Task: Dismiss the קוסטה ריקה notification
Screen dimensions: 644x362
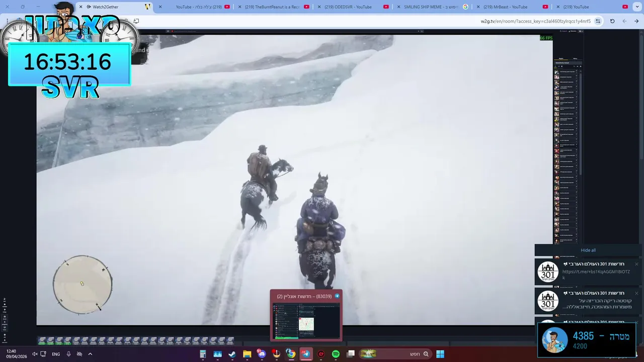Action: click(636, 293)
